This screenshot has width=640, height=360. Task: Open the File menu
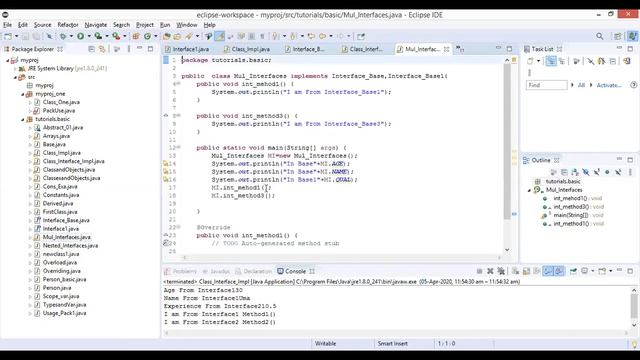7,25
